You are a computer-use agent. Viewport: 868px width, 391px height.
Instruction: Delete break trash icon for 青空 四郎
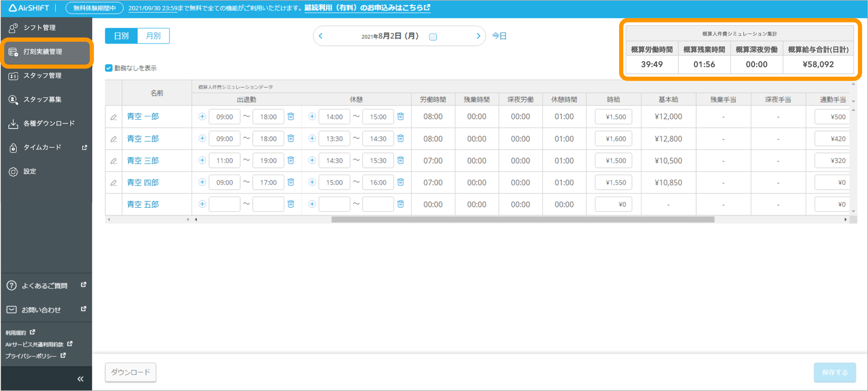pos(401,182)
